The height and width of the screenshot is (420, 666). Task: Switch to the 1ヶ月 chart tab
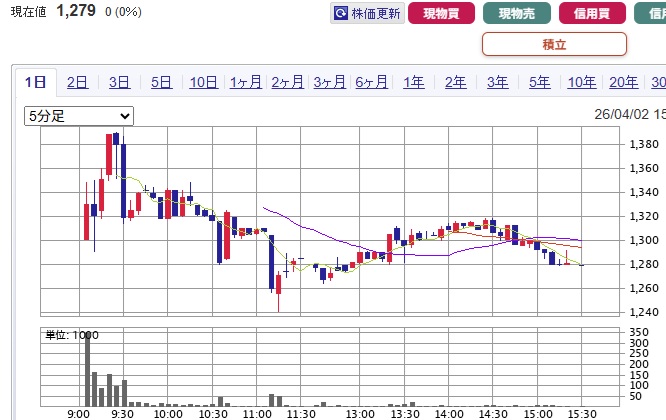tap(245, 82)
